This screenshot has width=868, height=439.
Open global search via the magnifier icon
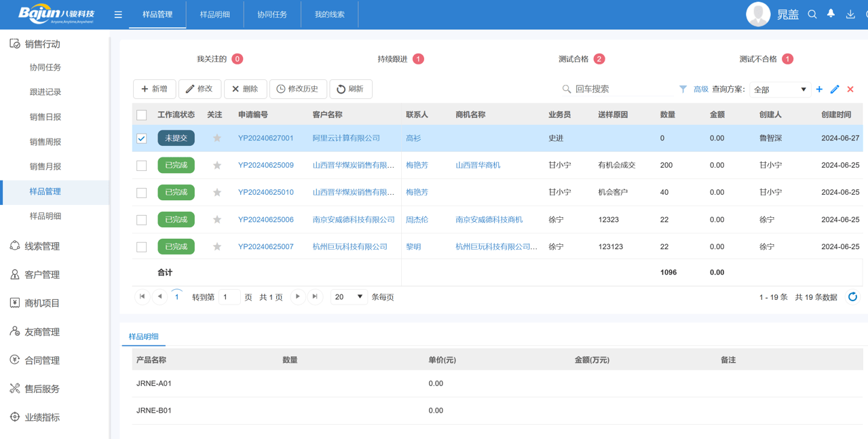812,14
